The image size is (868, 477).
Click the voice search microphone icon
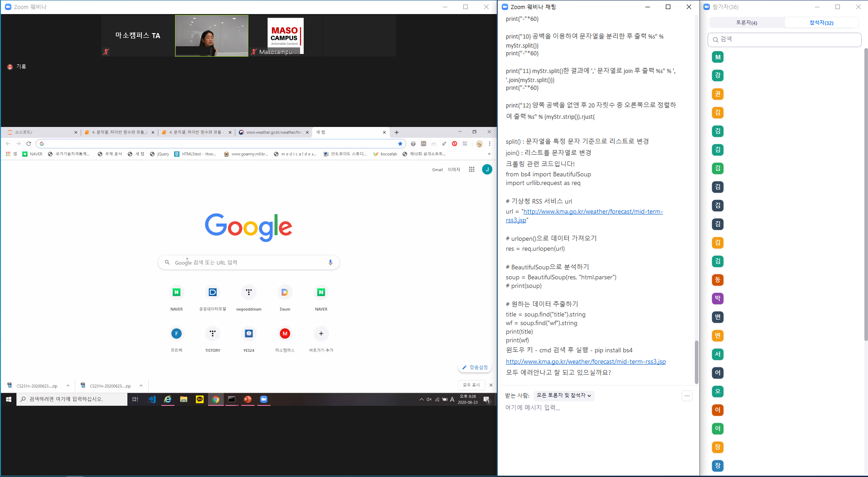coord(330,263)
